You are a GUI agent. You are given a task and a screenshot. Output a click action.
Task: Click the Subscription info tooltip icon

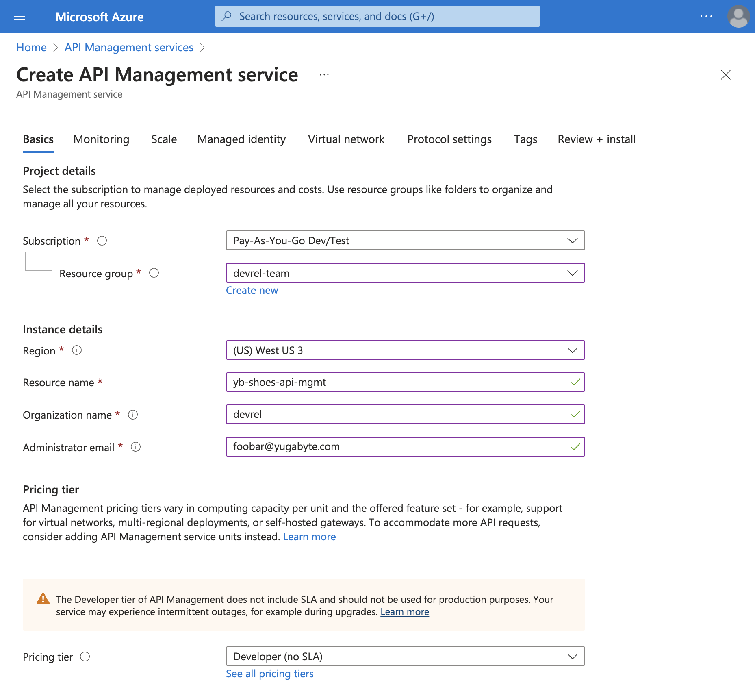[102, 241]
